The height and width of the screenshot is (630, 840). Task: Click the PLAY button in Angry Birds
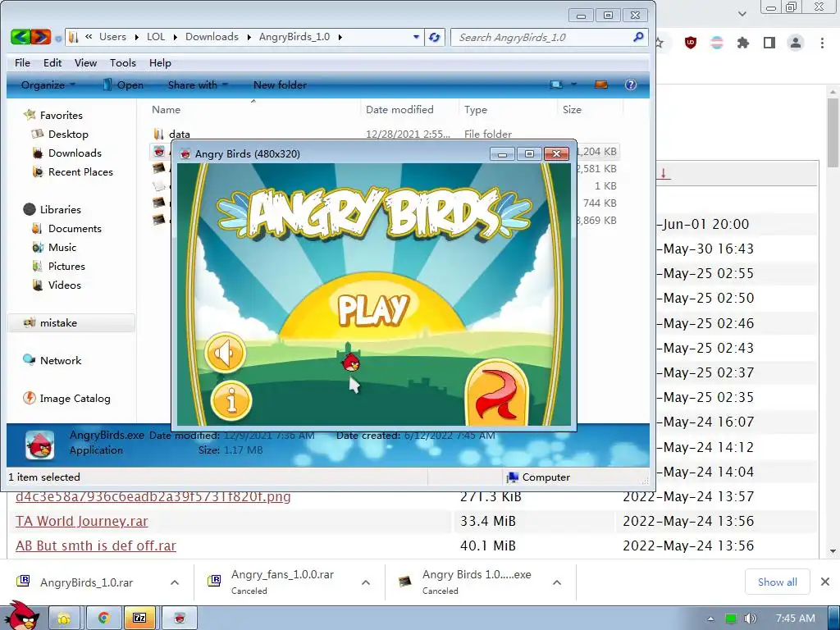coord(373,309)
